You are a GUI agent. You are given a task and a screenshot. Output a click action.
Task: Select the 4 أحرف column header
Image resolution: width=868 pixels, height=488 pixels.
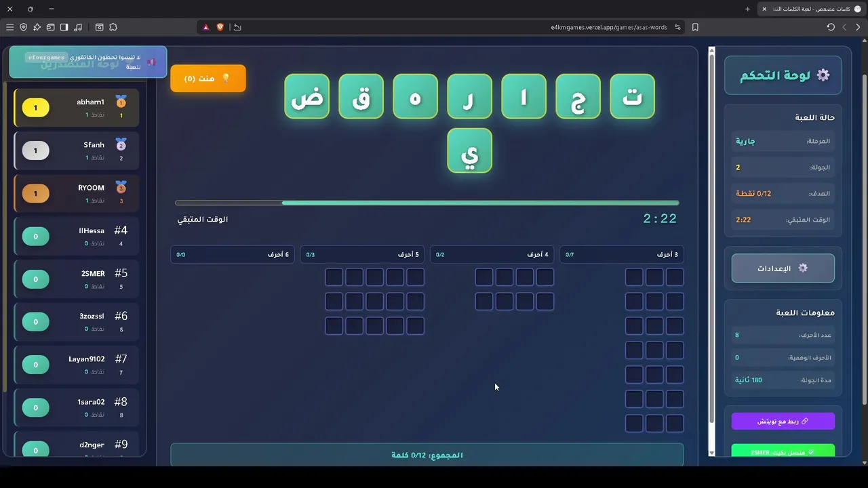492,255
